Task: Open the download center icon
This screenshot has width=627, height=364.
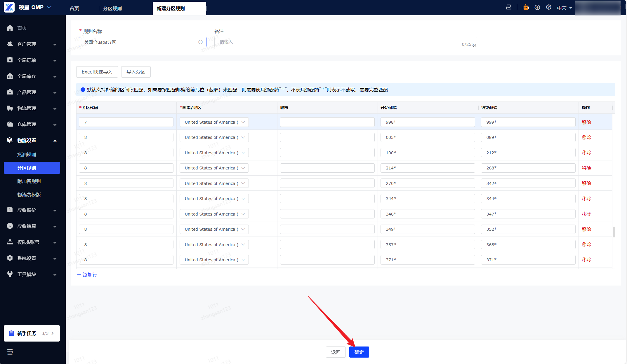Action: point(537,7)
